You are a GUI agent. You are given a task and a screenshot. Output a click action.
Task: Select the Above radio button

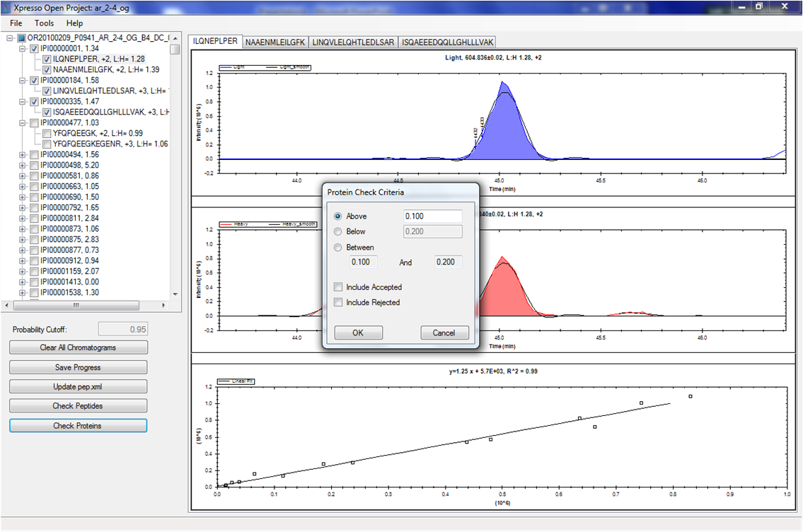tap(337, 216)
